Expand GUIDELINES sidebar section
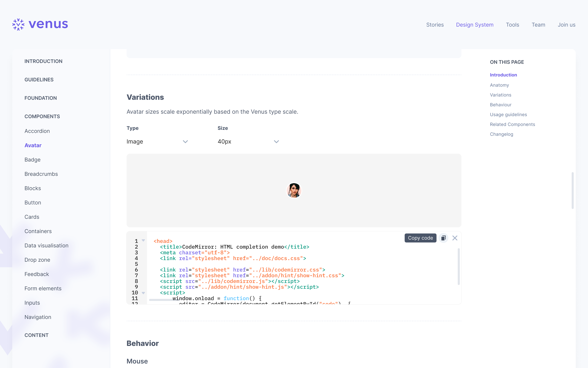Screen dimensions: 588x368 [x=39, y=80]
